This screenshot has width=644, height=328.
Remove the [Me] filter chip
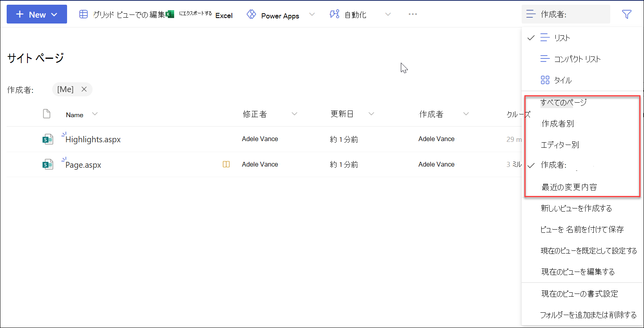[x=84, y=89]
